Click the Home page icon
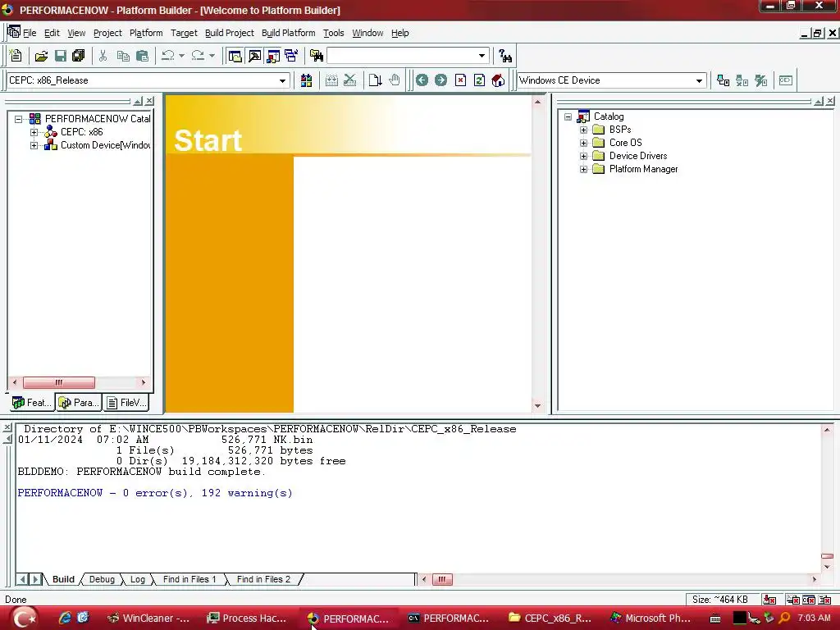The height and width of the screenshot is (630, 840). 498,80
